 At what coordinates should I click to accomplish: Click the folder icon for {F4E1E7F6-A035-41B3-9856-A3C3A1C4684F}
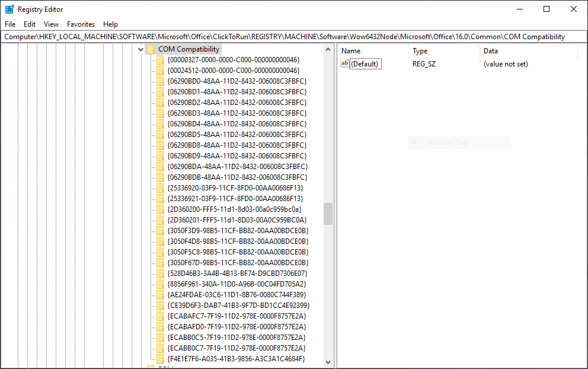(x=161, y=358)
